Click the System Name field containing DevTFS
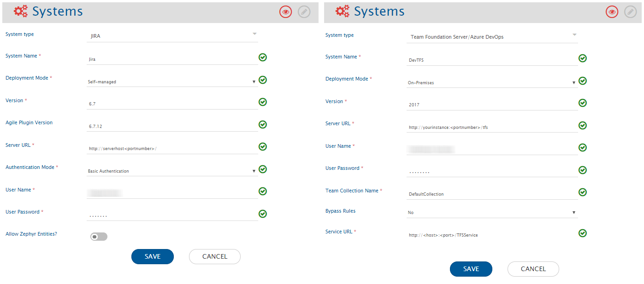Image resolution: width=644 pixels, height=284 pixels. [x=491, y=60]
